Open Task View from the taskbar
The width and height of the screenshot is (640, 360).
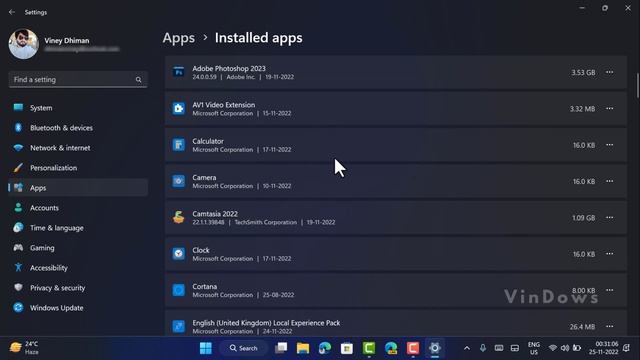coord(281,348)
